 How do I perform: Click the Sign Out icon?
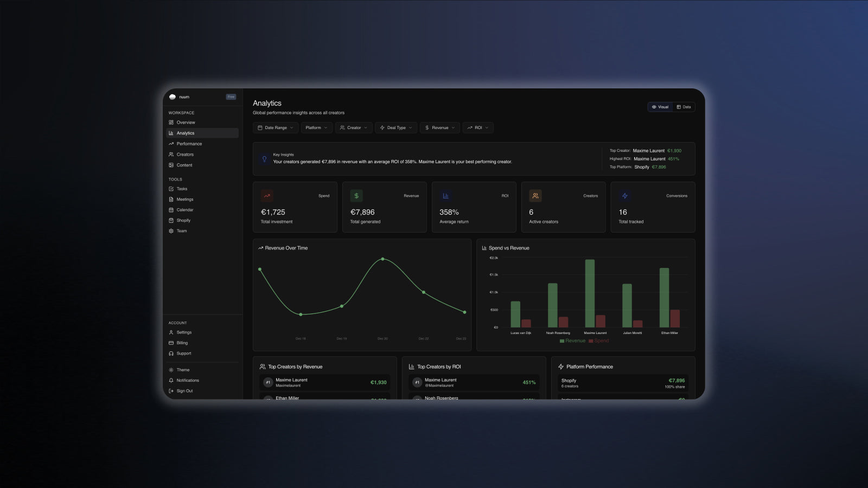[x=171, y=391]
